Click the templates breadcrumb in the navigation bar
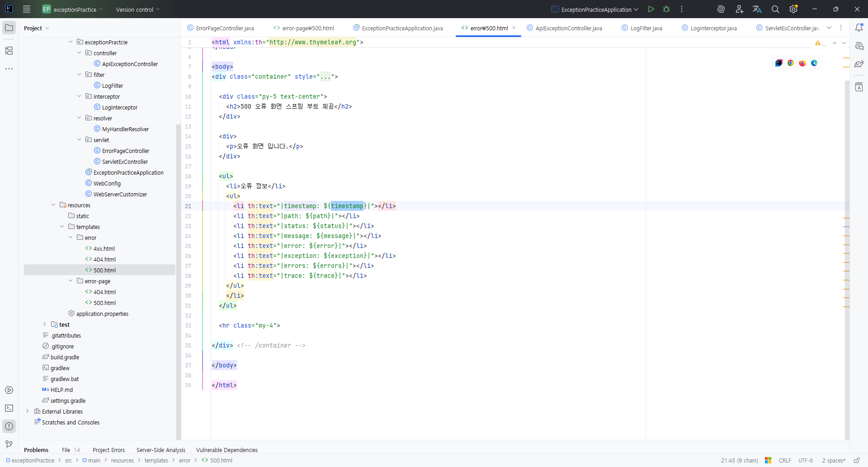Screen dimensions: 868x467 [156, 460]
